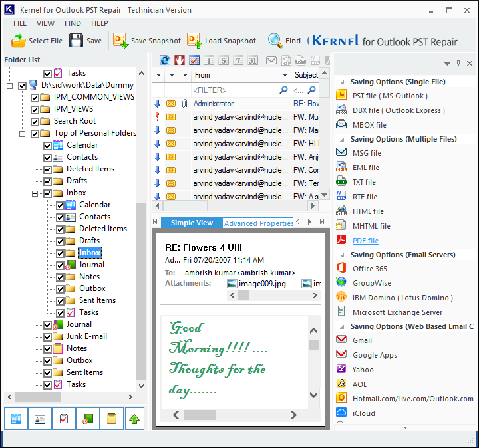Image resolution: width=479 pixels, height=448 pixels.
Task: Collapse Top of Personal Folders node
Action: [22, 133]
